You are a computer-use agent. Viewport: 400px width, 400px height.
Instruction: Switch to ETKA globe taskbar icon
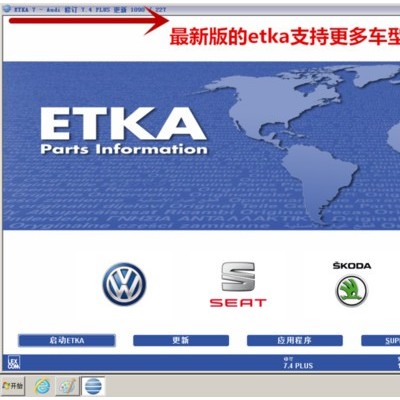tap(93, 386)
